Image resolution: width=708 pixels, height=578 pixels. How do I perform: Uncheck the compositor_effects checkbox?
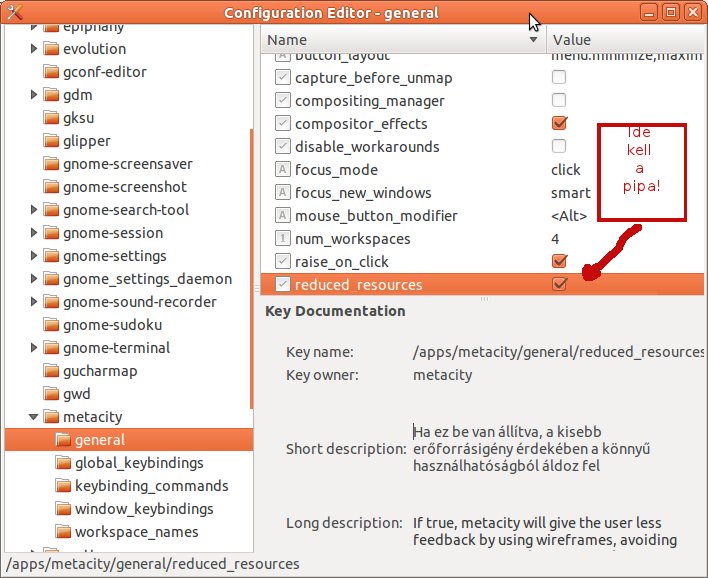(559, 123)
